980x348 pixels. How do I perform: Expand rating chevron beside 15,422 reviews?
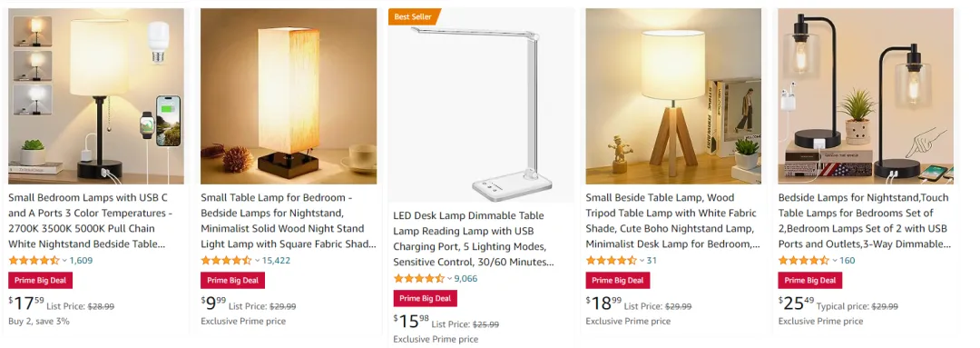(257, 261)
